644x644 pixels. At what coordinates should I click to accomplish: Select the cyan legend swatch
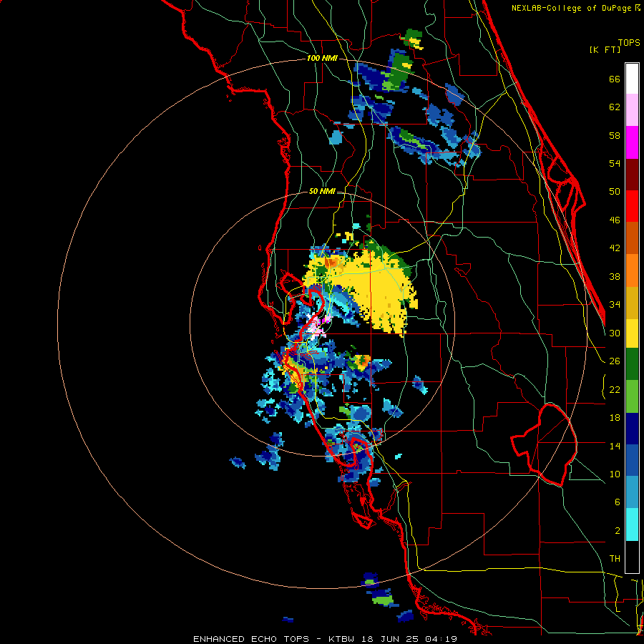(632, 525)
